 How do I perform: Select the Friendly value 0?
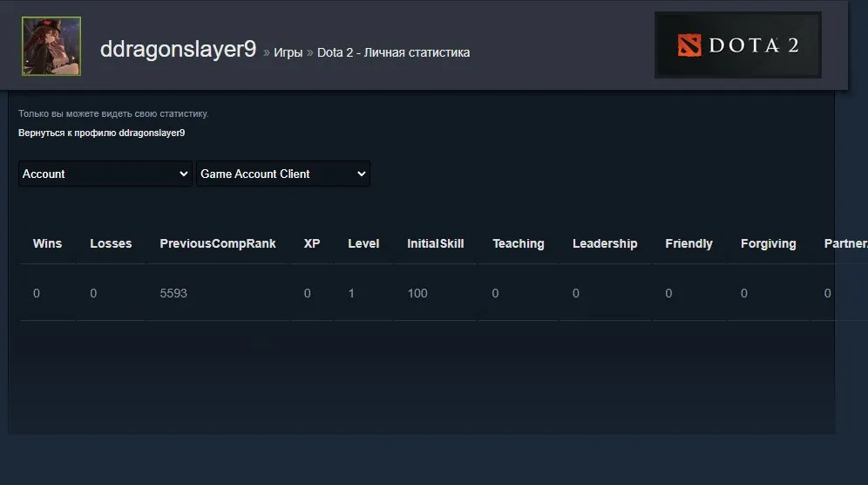coord(668,293)
